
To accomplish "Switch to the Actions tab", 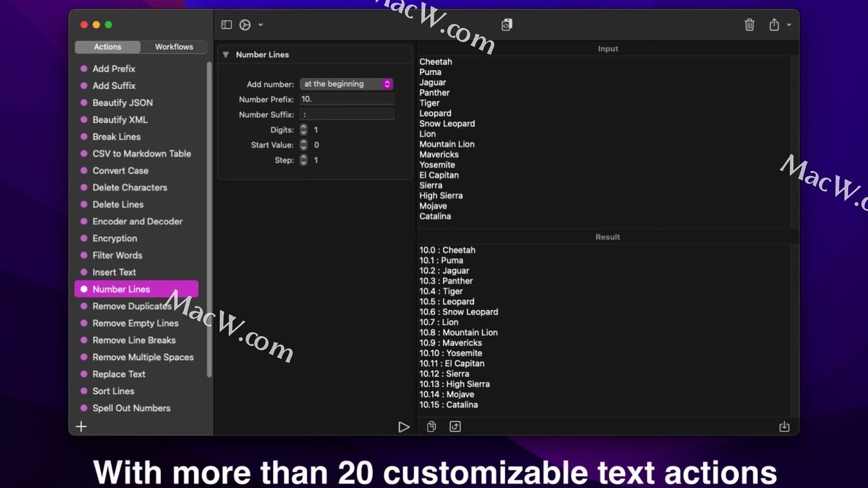I will (107, 47).
